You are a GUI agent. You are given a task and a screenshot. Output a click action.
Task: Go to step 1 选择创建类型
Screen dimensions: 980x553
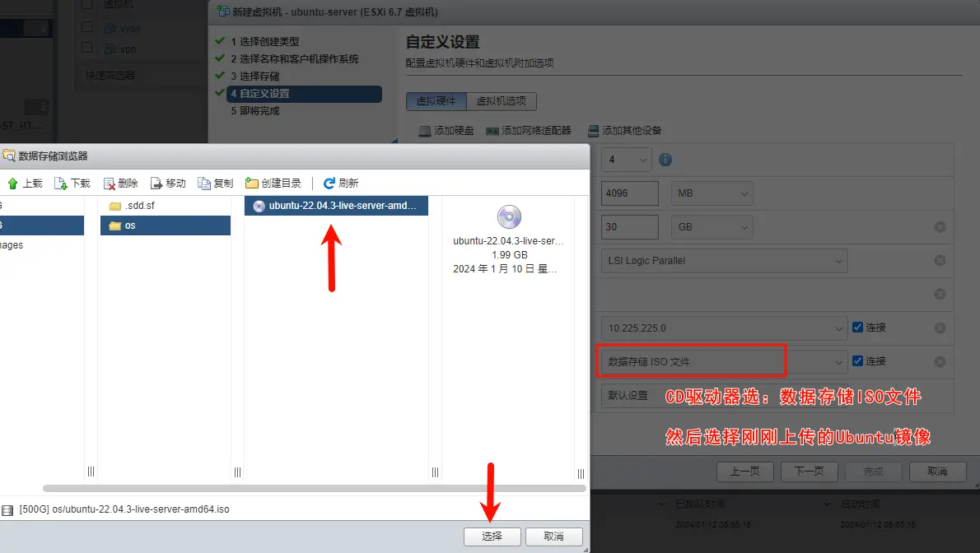coord(265,41)
